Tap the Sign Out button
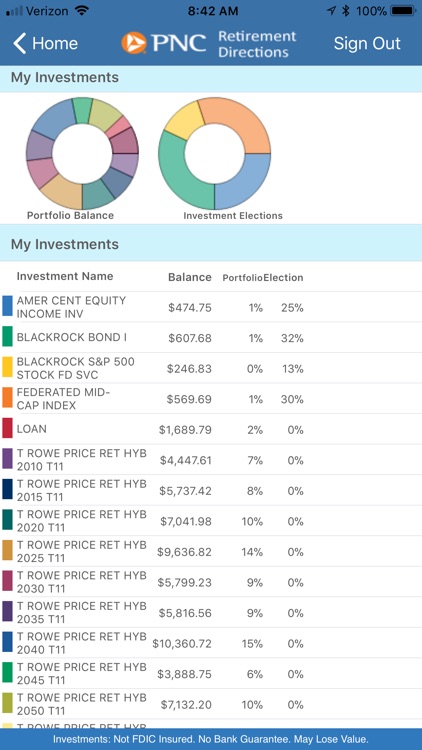Screen dimensions: 422x750 (367, 44)
